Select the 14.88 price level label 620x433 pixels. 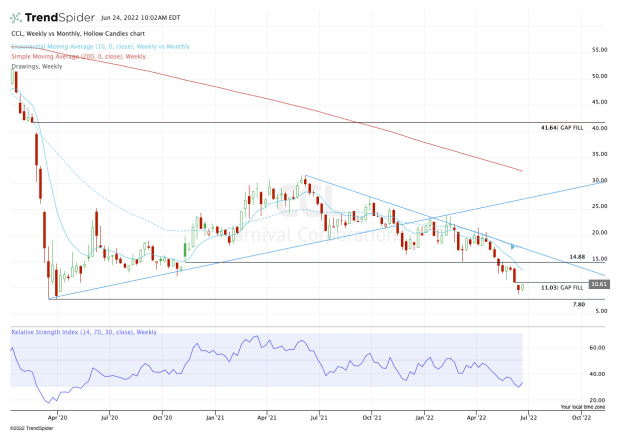click(575, 257)
